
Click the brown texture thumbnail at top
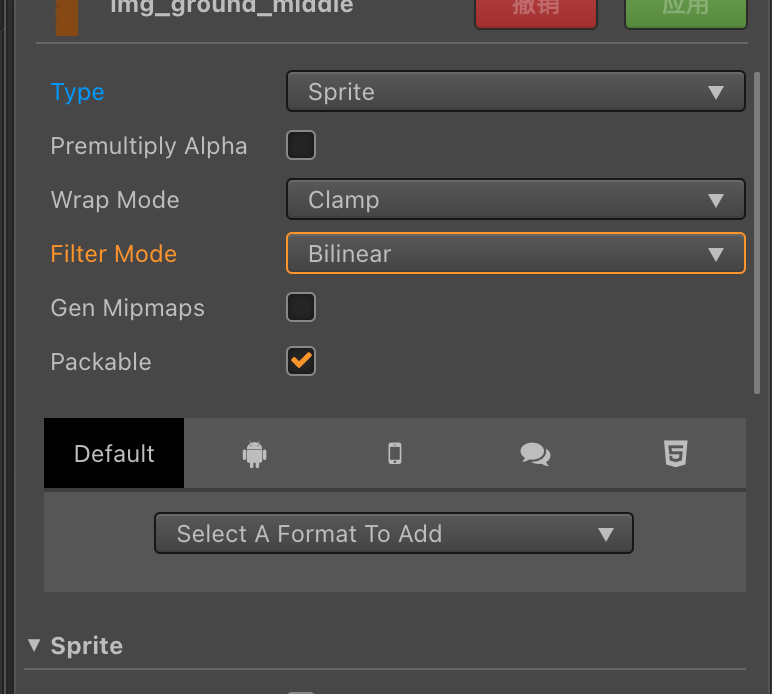[x=67, y=15]
